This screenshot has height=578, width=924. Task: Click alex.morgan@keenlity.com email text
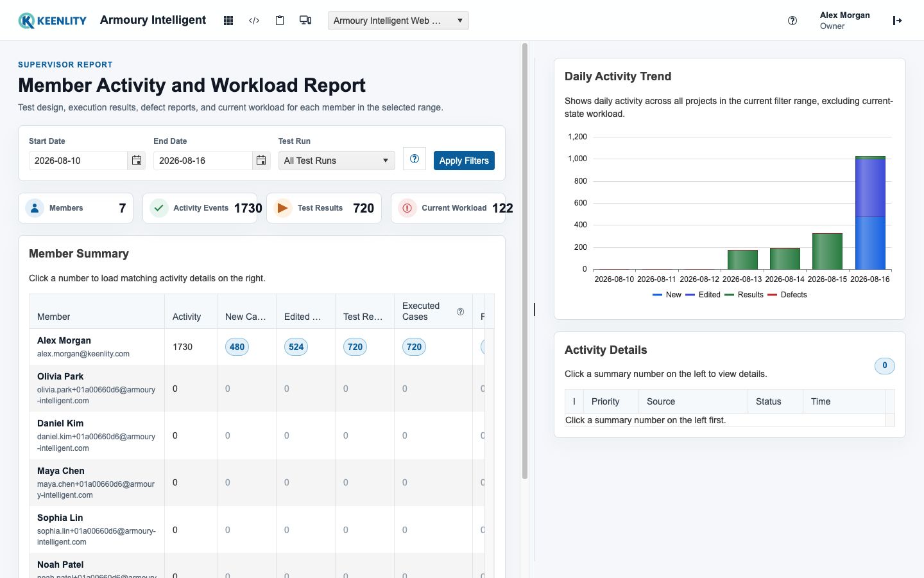point(83,354)
